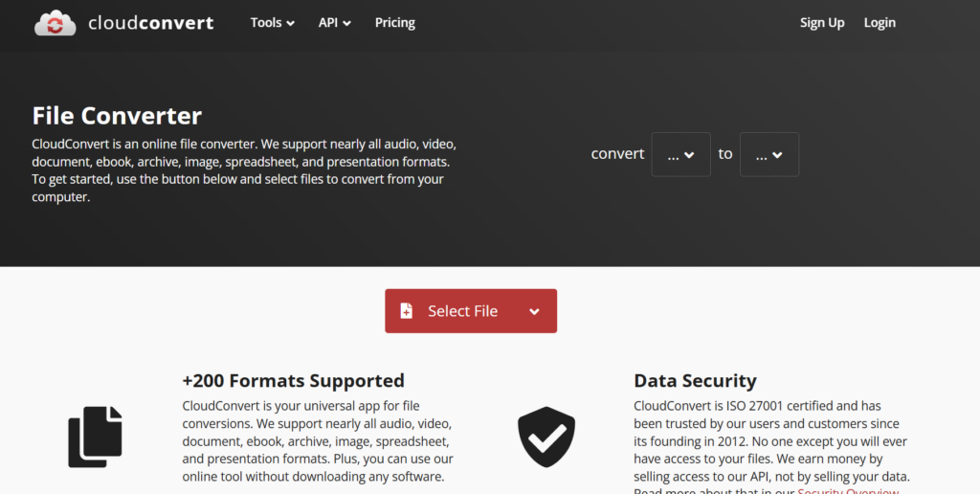
Task: Open the source format dropdown after convert
Action: click(680, 154)
